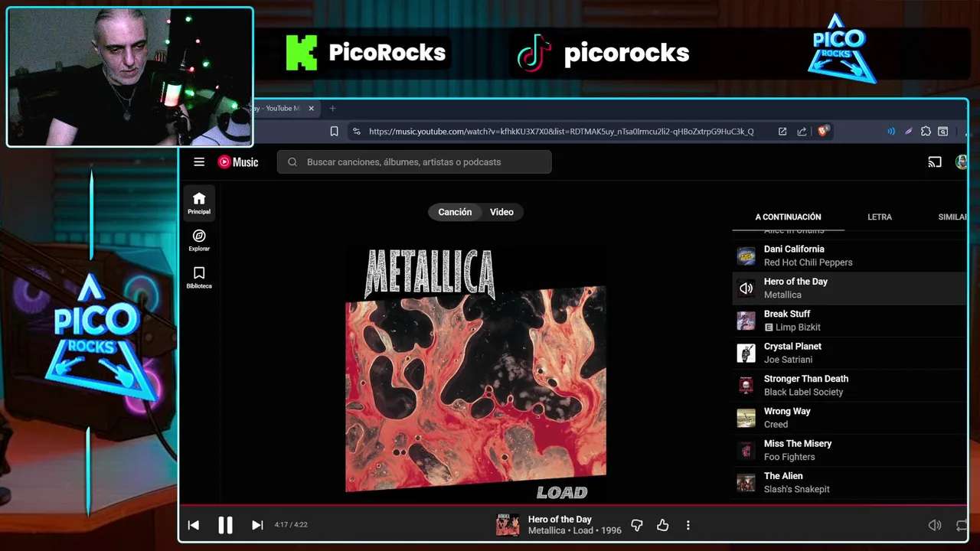Skip to the next track
The height and width of the screenshot is (551, 980).
pyautogui.click(x=257, y=525)
